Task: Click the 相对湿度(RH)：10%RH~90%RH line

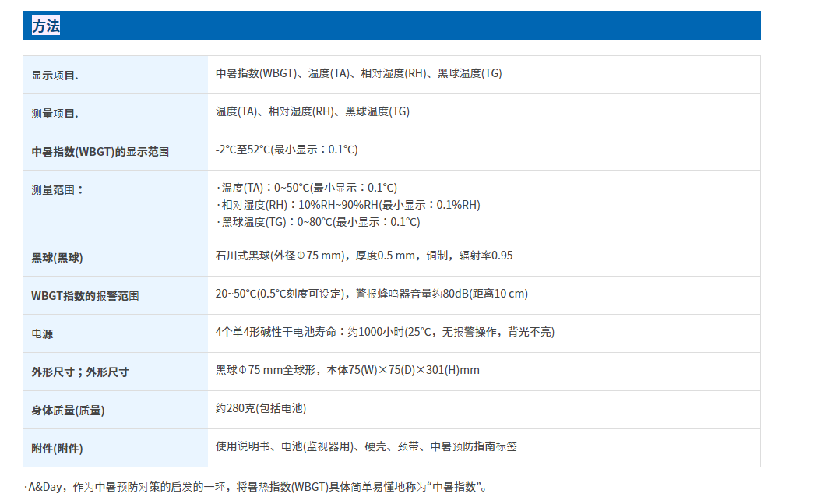Action: click(347, 205)
